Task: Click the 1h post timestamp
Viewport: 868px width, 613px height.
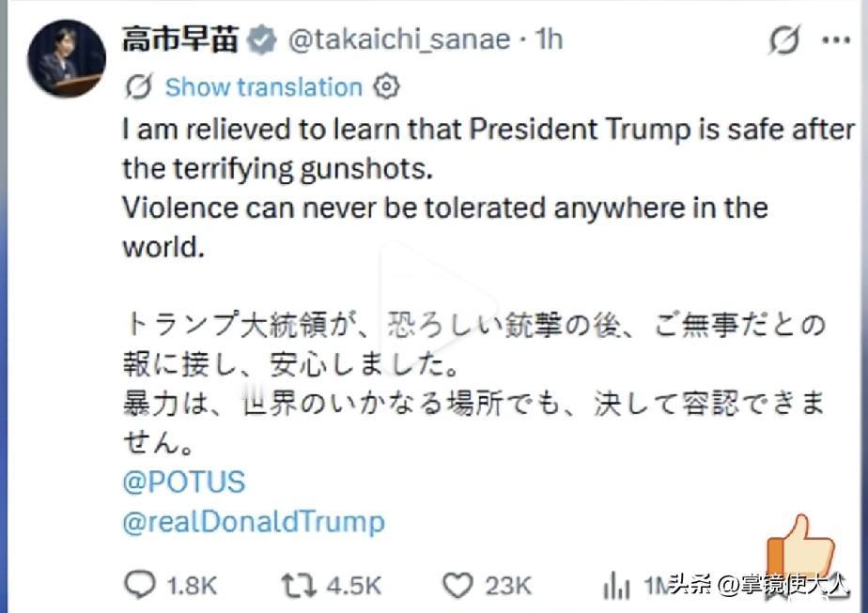Action: pos(548,39)
